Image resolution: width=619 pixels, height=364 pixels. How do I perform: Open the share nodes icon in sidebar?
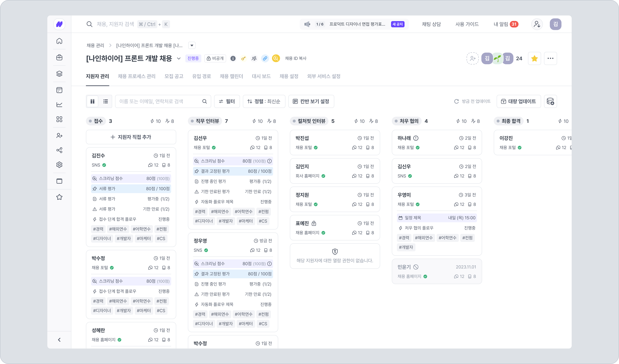pyautogui.click(x=59, y=150)
